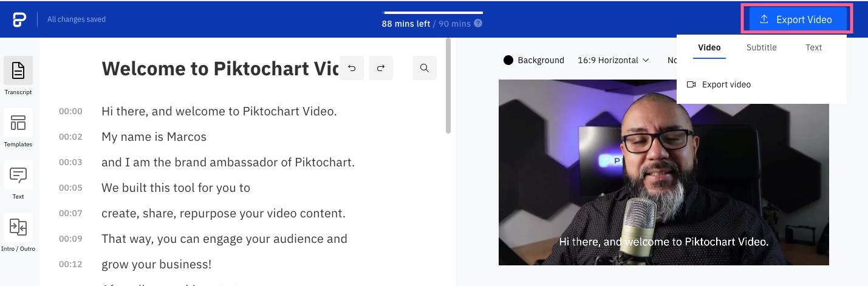The image size is (868, 286).
Task: Open the Transcript panel icon
Action: point(18,70)
